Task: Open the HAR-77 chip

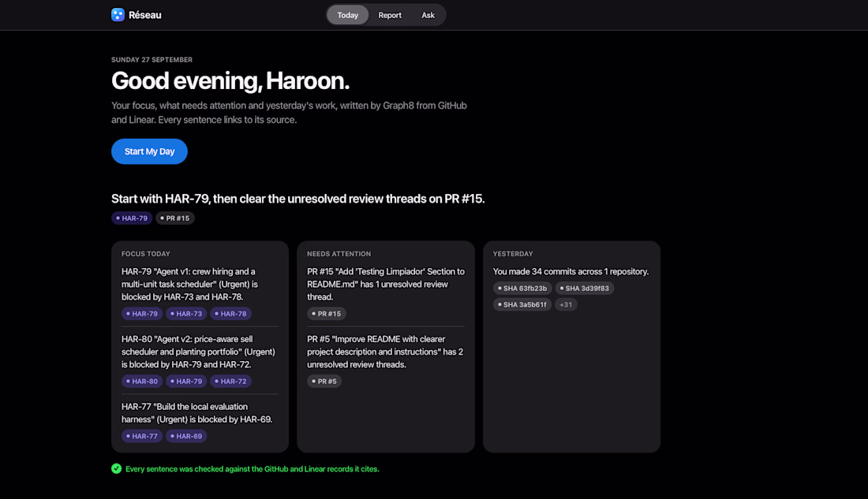Action: click(142, 436)
